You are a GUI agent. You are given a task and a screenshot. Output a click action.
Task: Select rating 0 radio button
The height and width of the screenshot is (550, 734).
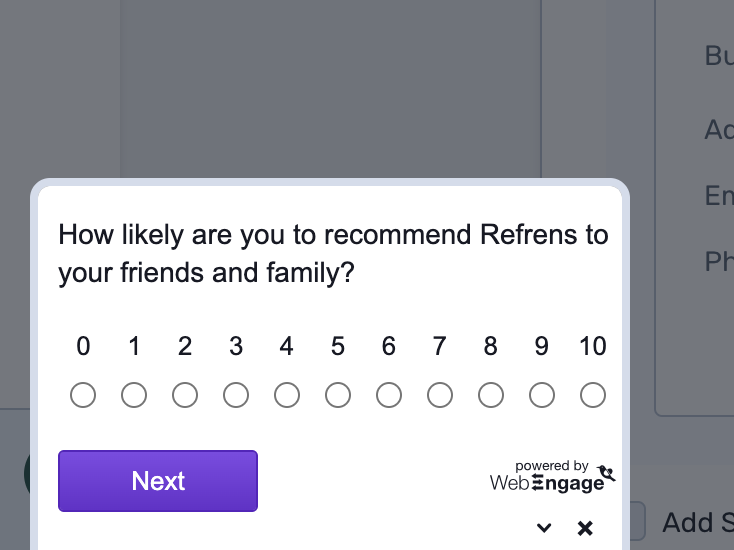[x=83, y=395]
